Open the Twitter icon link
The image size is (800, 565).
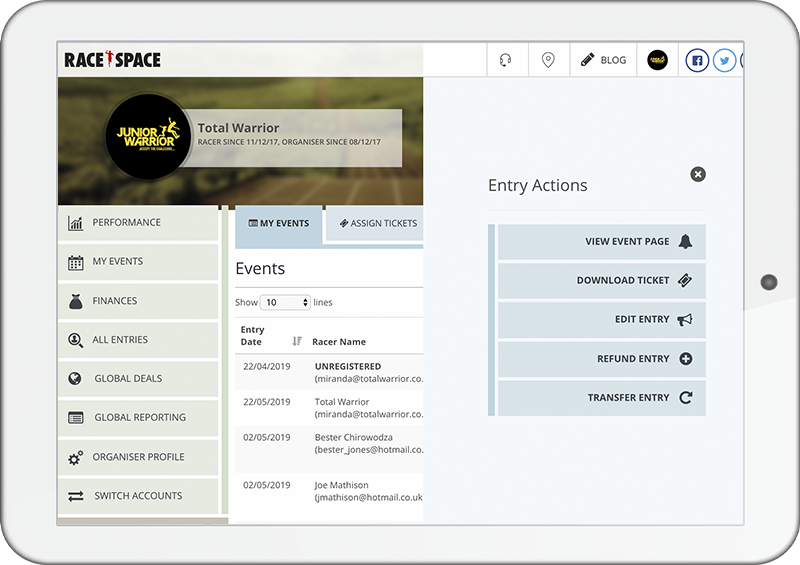pos(725,60)
